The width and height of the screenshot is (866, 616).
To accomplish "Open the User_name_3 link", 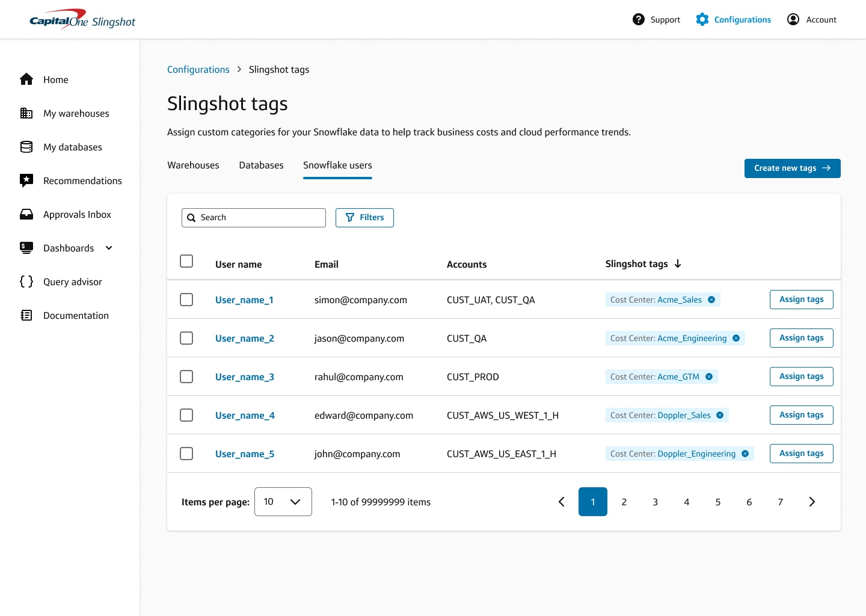I will 244,377.
